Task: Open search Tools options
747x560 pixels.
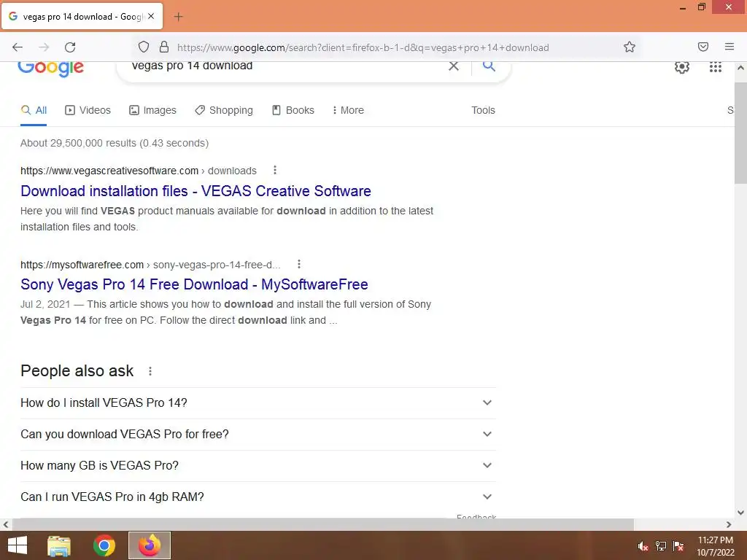Action: tap(483, 111)
